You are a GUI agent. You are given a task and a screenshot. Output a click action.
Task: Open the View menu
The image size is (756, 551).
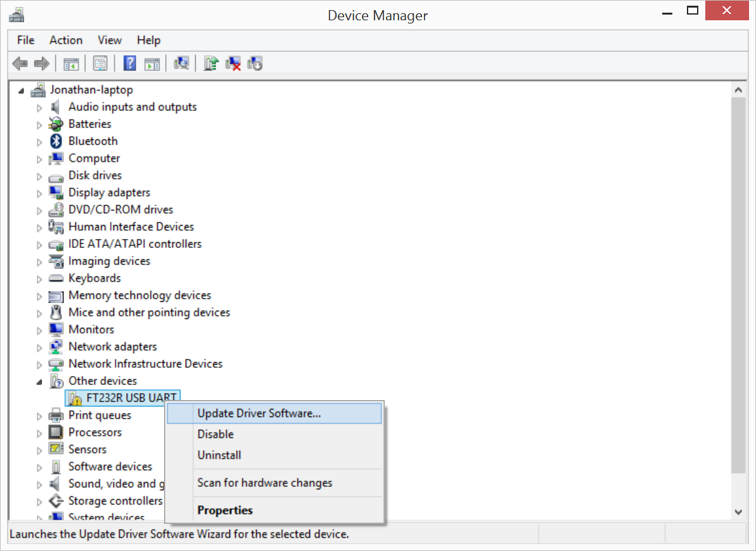(110, 40)
